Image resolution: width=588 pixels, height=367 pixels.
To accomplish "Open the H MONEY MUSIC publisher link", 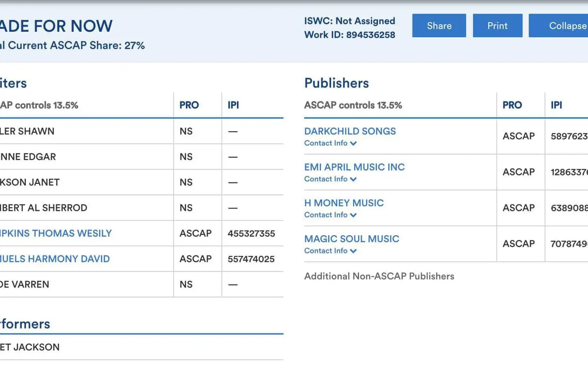I will click(x=344, y=203).
